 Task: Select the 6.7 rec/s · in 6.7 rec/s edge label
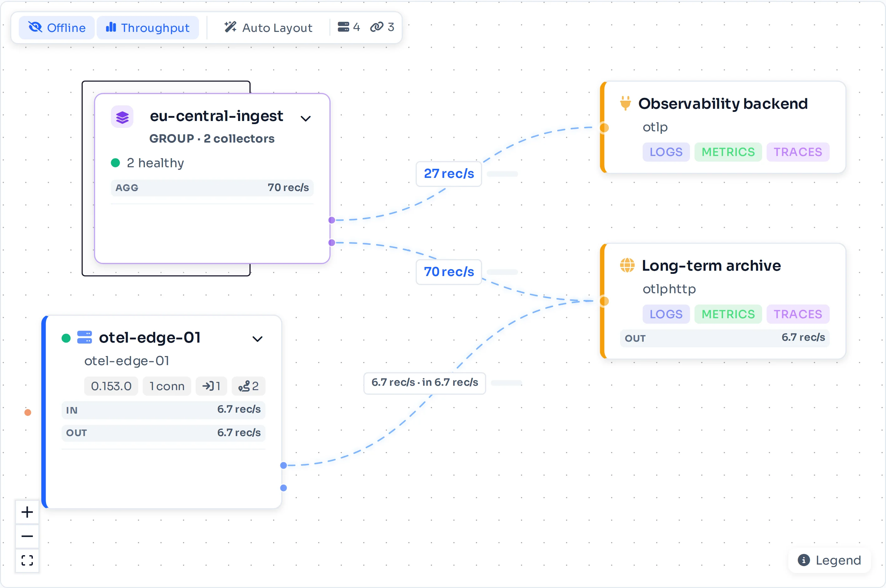tap(425, 383)
